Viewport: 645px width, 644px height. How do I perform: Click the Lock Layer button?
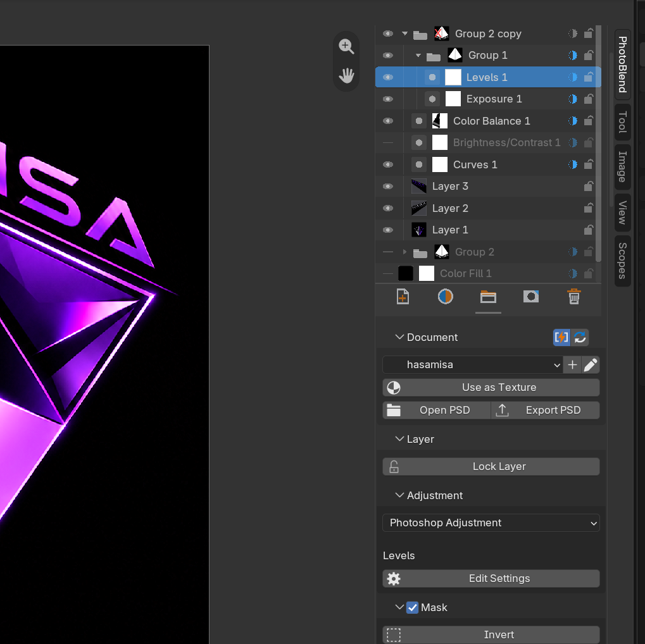click(x=491, y=466)
